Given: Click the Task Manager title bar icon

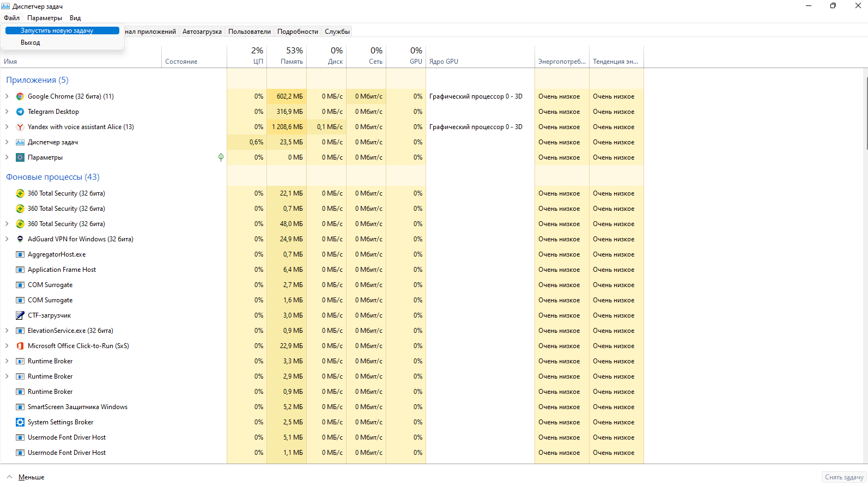Looking at the screenshot, I should (5, 6).
